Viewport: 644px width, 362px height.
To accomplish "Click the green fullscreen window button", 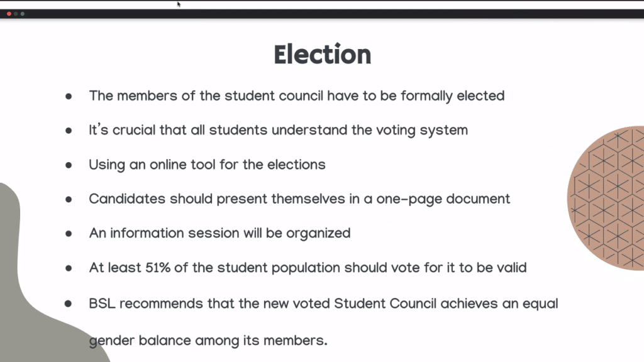I will (x=23, y=14).
